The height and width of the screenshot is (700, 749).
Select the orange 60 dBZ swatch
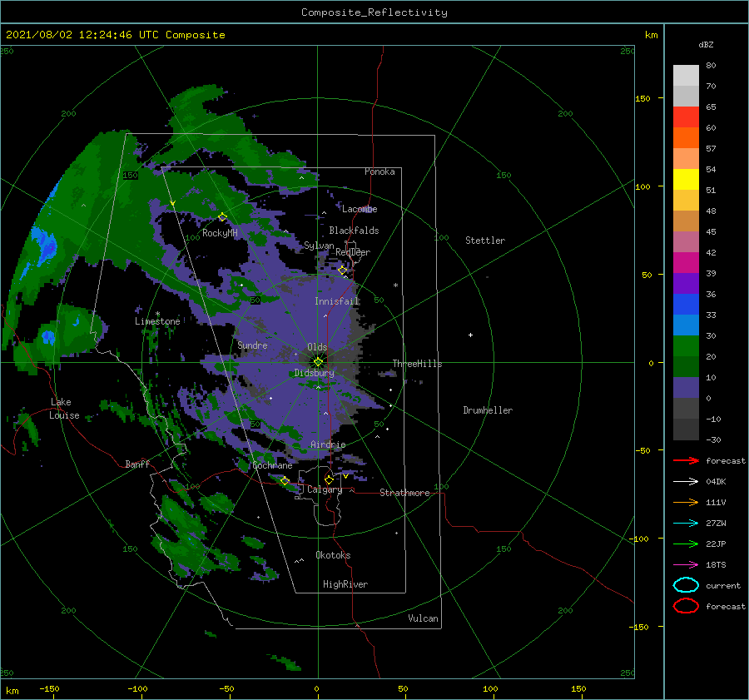click(x=686, y=137)
